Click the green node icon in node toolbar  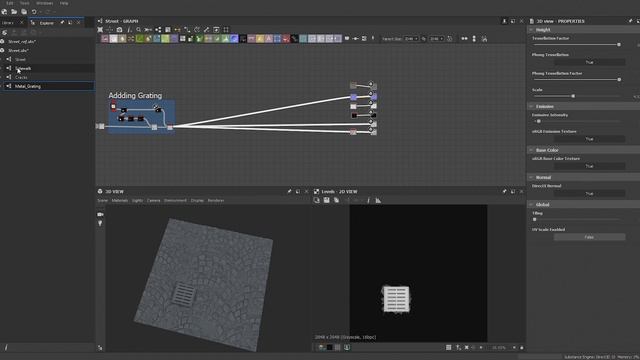click(x=140, y=39)
